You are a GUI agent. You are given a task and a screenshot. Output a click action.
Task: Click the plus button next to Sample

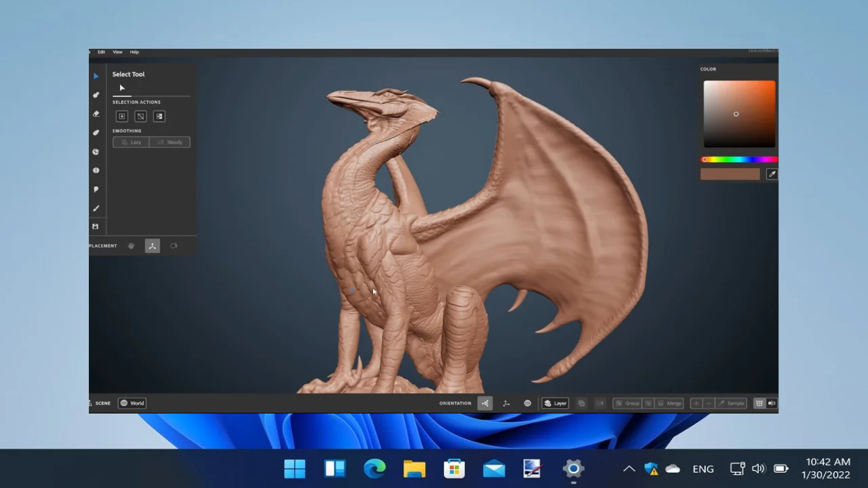[x=696, y=403]
